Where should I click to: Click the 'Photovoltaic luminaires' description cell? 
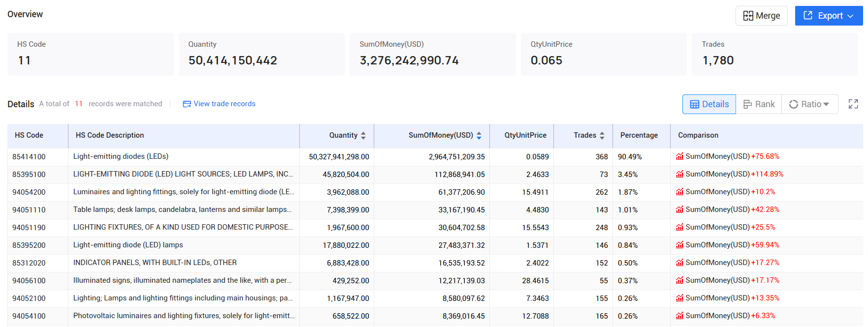(184, 316)
